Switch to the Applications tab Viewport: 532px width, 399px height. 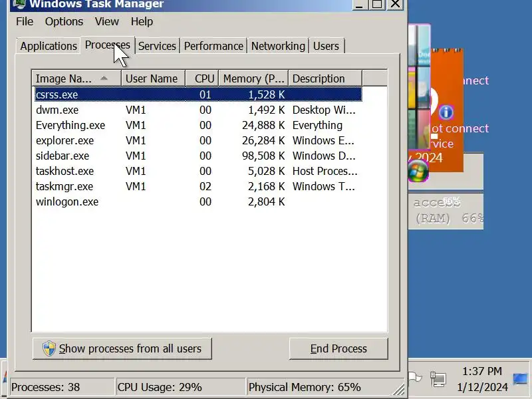point(48,46)
